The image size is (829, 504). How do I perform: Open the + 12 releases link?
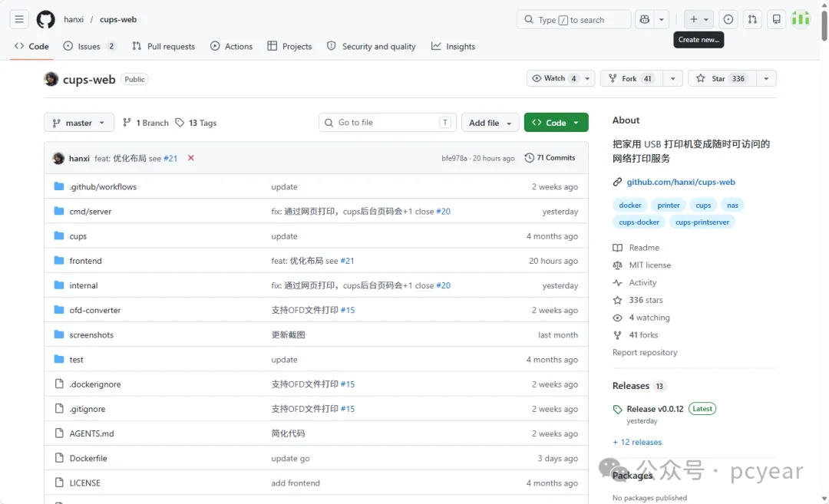click(x=637, y=442)
